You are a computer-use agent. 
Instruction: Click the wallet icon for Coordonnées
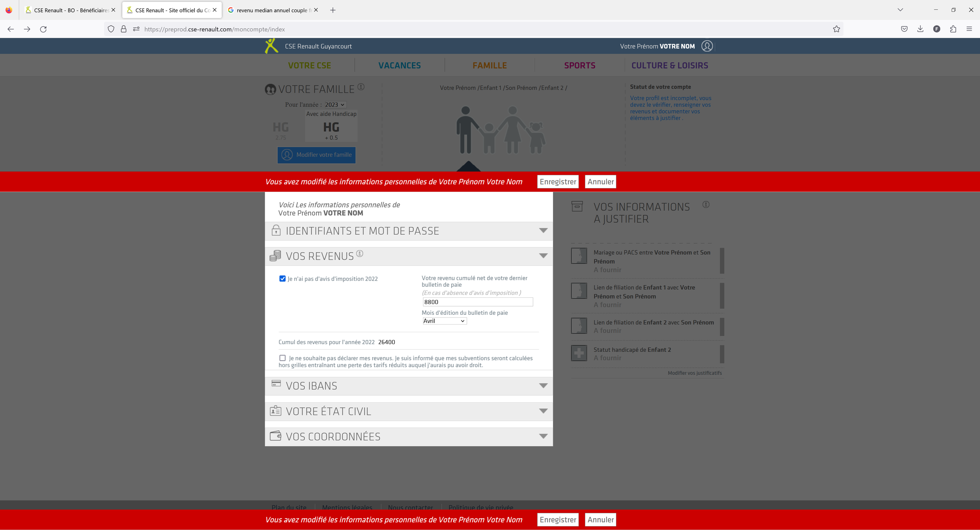(x=276, y=436)
